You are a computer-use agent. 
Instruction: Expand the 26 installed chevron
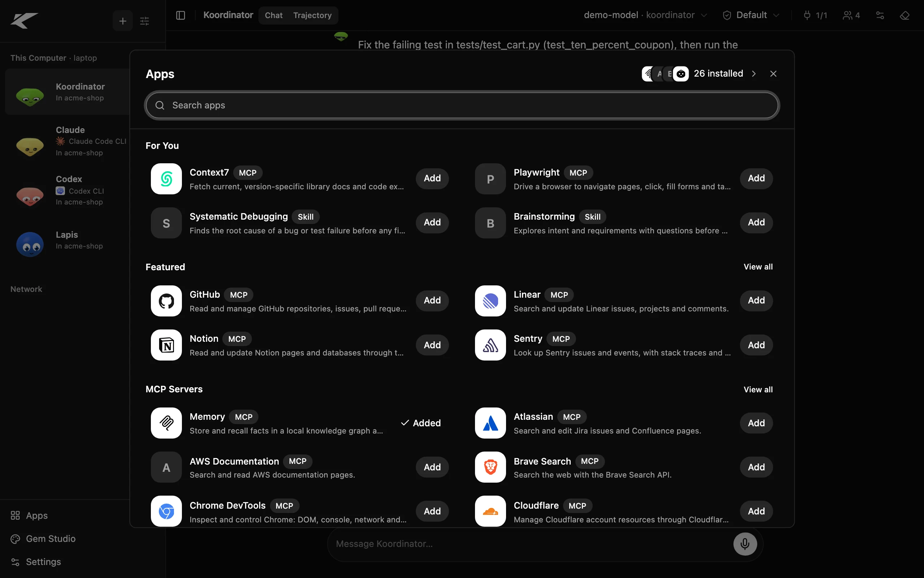point(754,74)
